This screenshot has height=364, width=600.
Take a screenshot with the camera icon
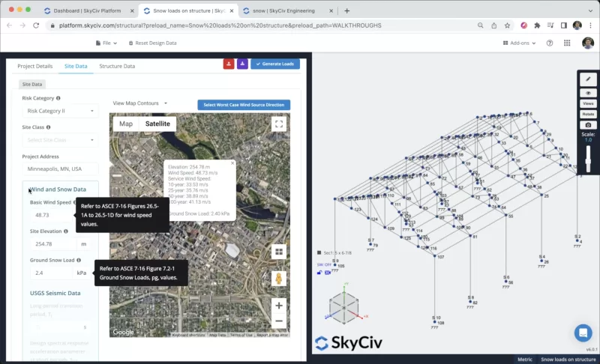[588, 125]
